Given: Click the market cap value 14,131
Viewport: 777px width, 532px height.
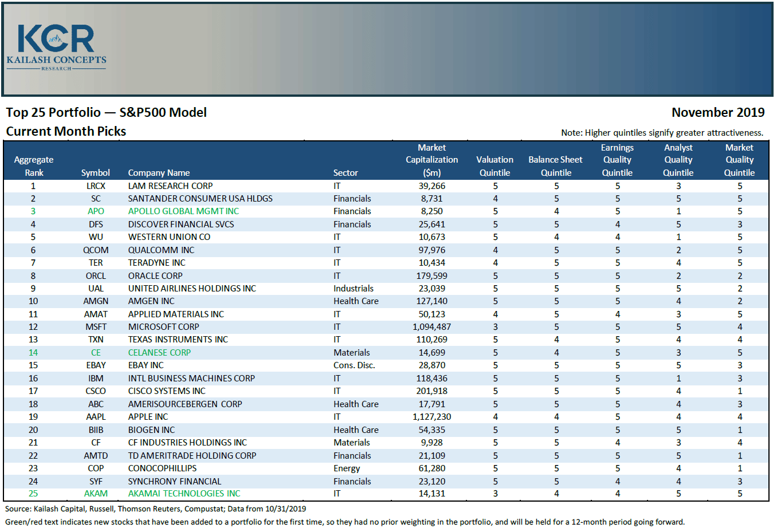Looking at the screenshot, I should (x=432, y=494).
